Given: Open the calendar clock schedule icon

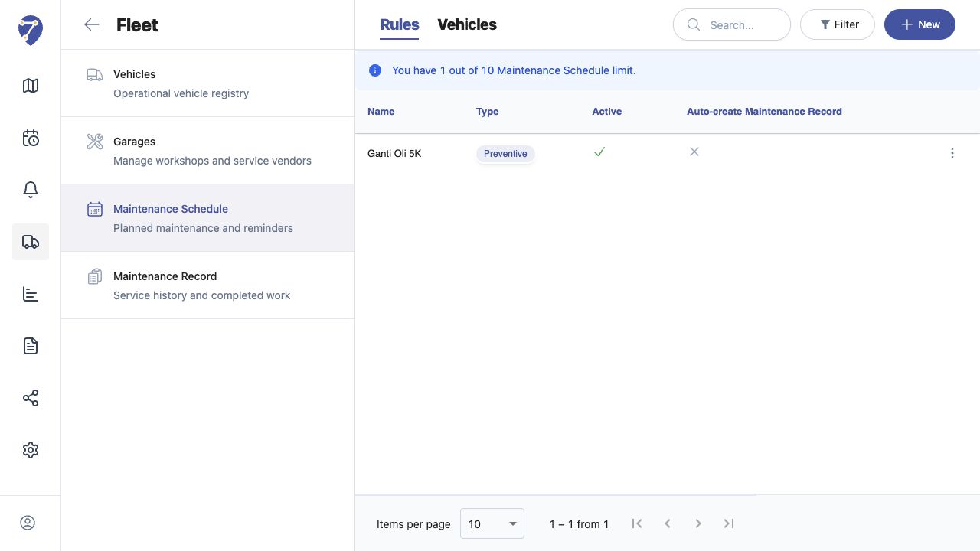Looking at the screenshot, I should [x=31, y=138].
